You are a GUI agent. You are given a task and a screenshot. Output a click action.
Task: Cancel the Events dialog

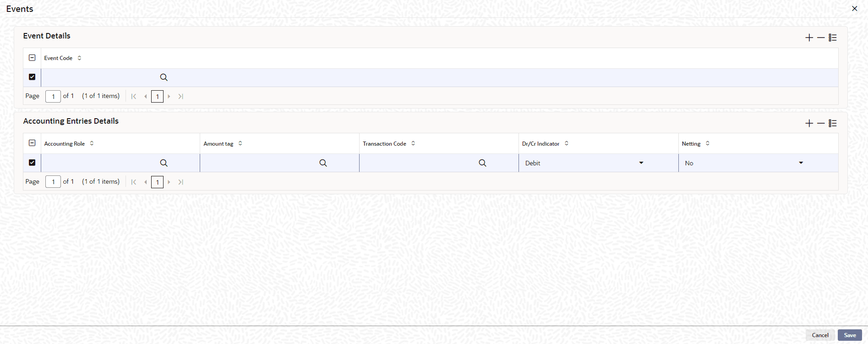820,335
